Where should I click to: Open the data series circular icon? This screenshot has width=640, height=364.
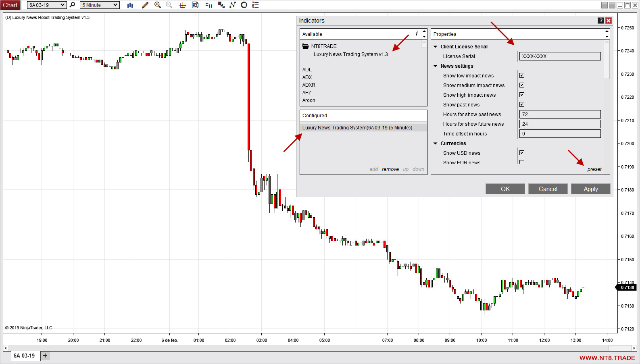(x=244, y=5)
